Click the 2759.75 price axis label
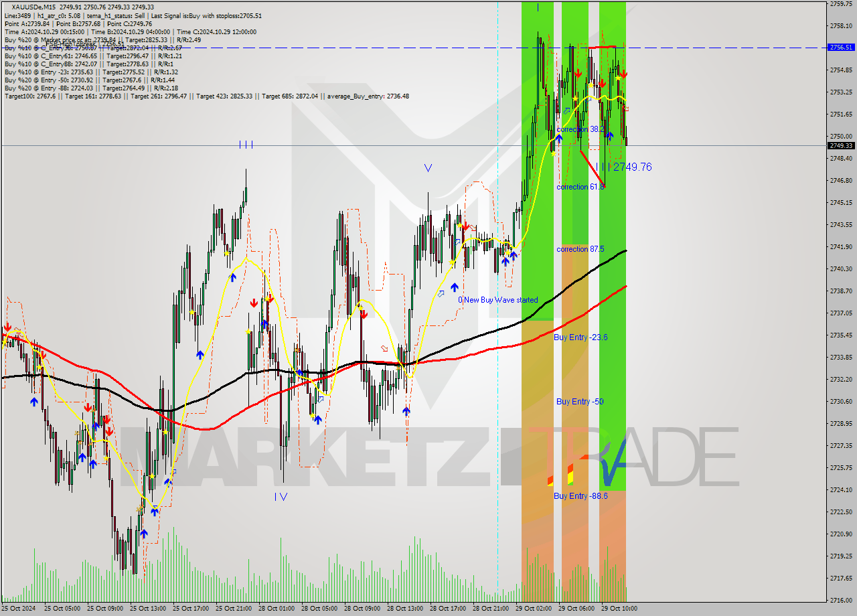857x616 pixels. tap(841, 3)
